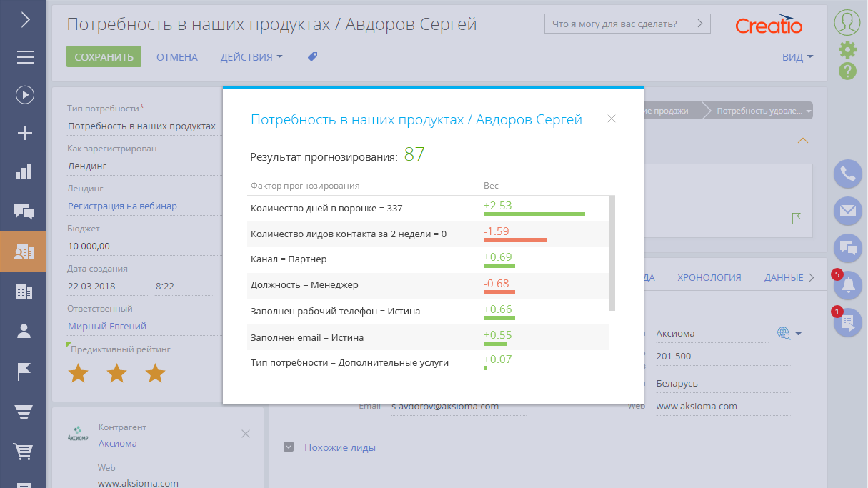Open the ДЕЙСТВИЯ dropdown menu

[x=251, y=57]
